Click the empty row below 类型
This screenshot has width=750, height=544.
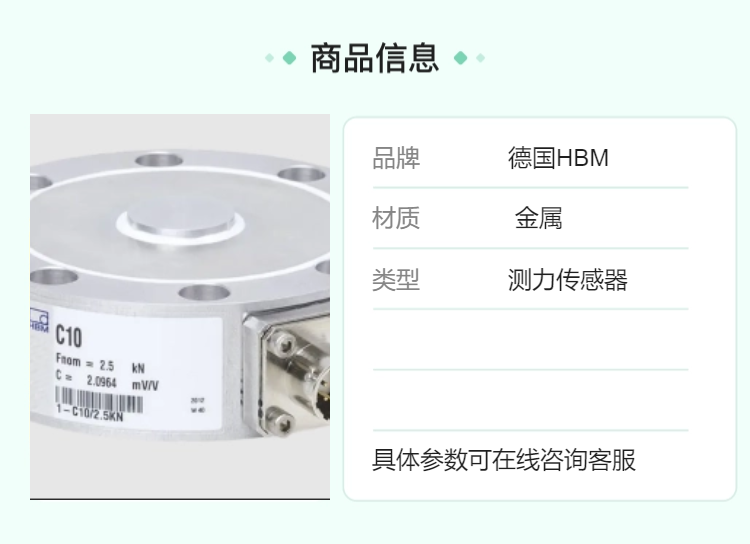point(530,339)
